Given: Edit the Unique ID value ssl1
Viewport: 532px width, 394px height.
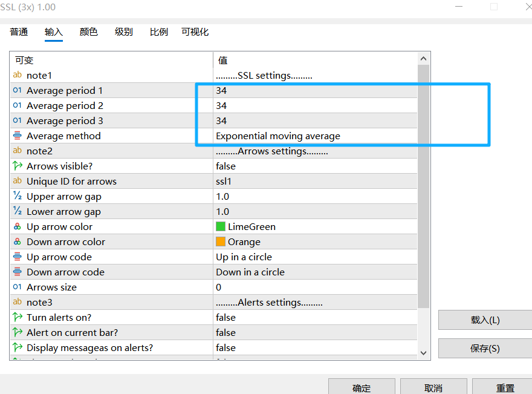Looking at the screenshot, I should click(x=315, y=182).
